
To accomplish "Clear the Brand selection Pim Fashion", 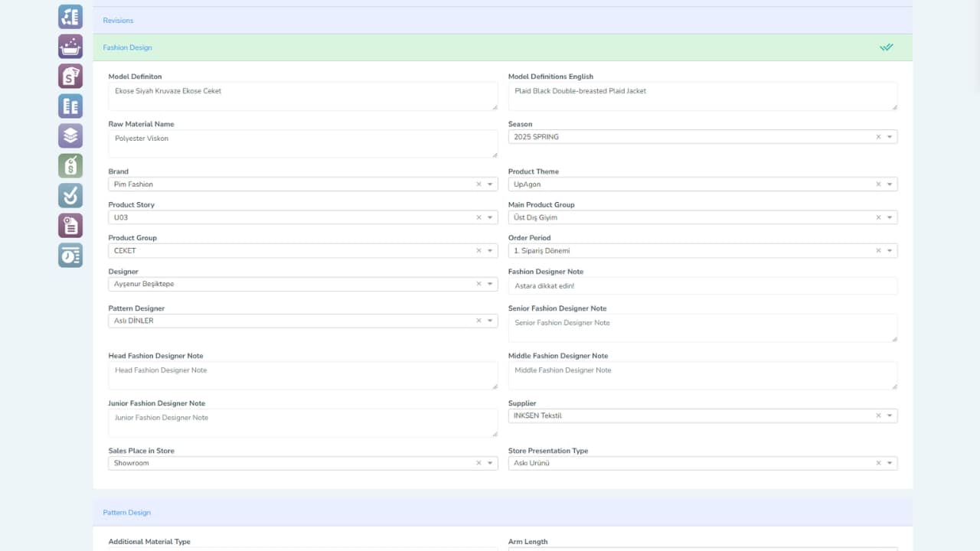I will coord(479,184).
